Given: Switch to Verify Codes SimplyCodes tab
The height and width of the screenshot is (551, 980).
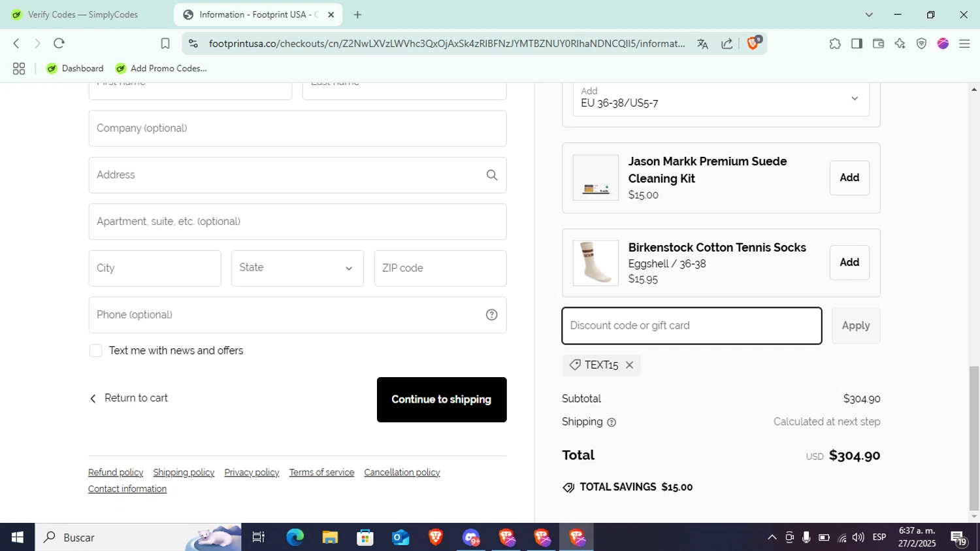Looking at the screenshot, I should click(x=86, y=14).
